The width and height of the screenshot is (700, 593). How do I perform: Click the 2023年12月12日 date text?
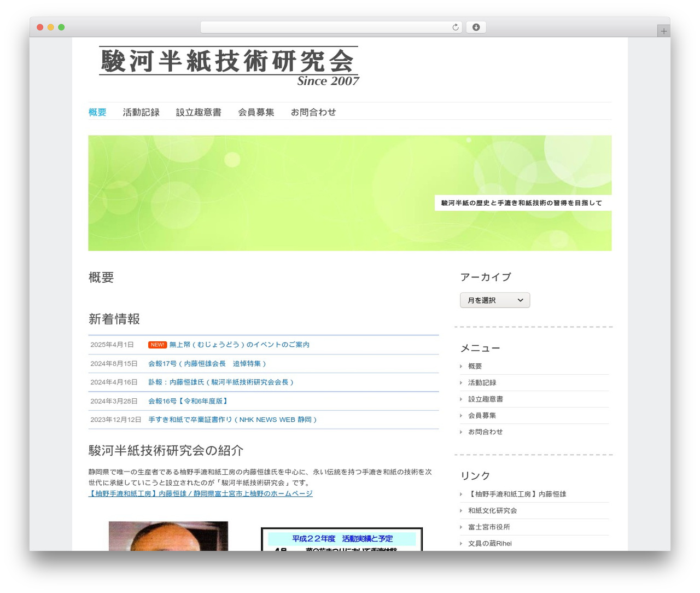[116, 420]
